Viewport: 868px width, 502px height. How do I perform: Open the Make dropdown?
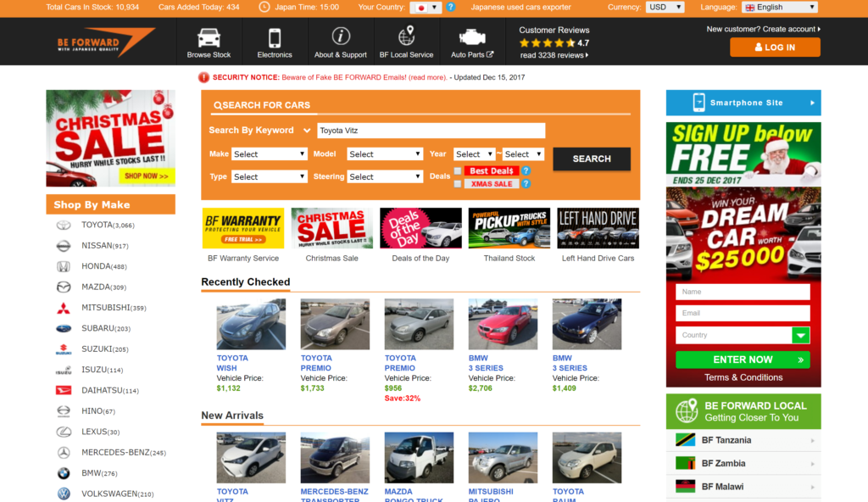coord(270,154)
